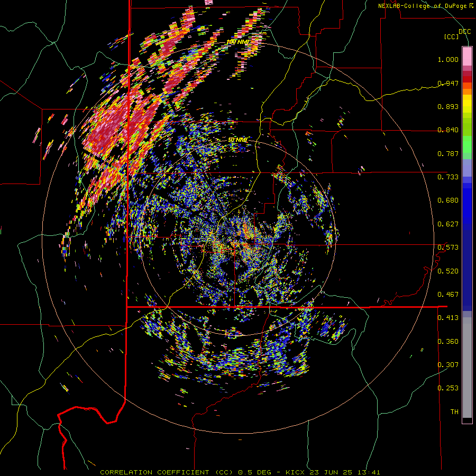
Task: Click the [CC] units label
Action: click(x=451, y=36)
